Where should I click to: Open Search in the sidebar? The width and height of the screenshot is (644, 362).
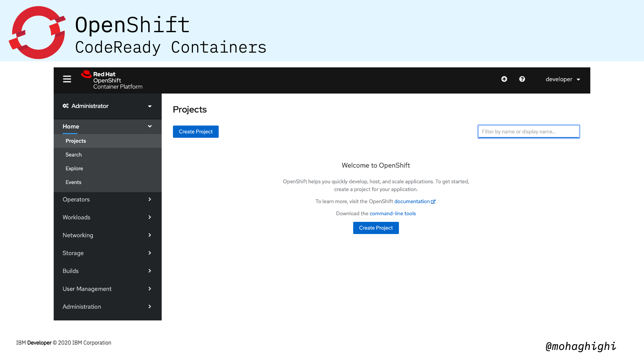107,155
